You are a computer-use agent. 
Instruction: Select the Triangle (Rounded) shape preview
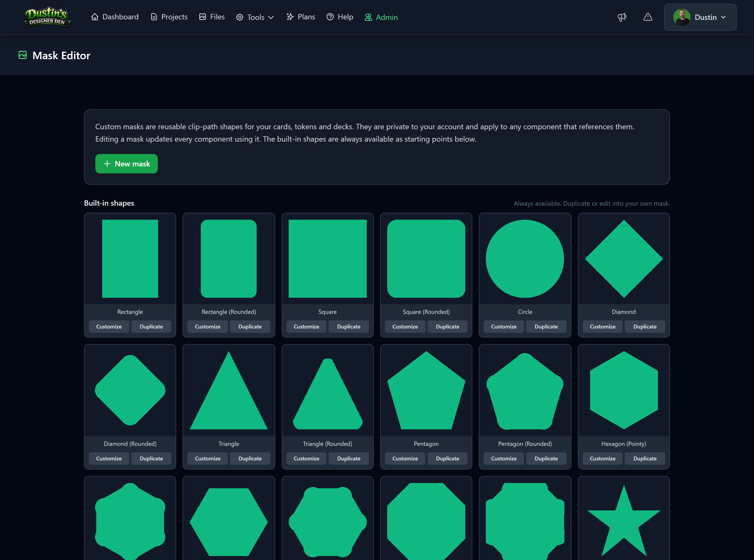click(327, 394)
